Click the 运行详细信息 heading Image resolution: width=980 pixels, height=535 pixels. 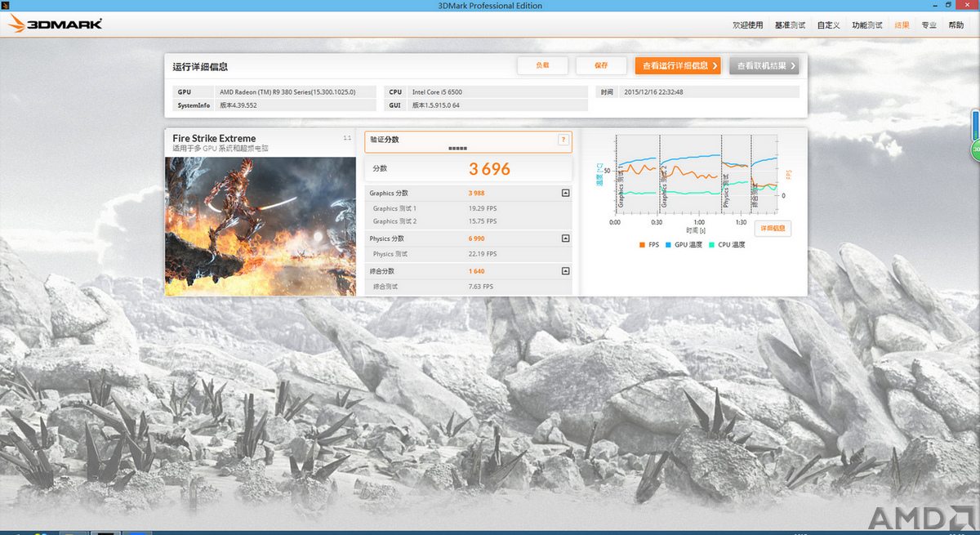click(200, 67)
